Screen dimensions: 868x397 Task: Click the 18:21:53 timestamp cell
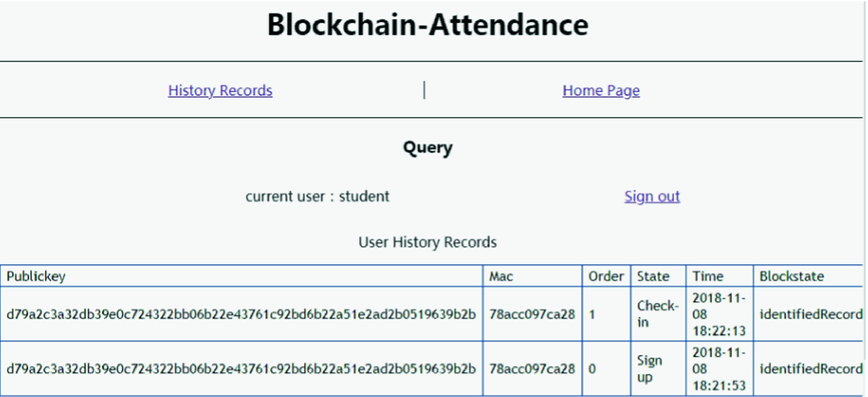(719, 368)
